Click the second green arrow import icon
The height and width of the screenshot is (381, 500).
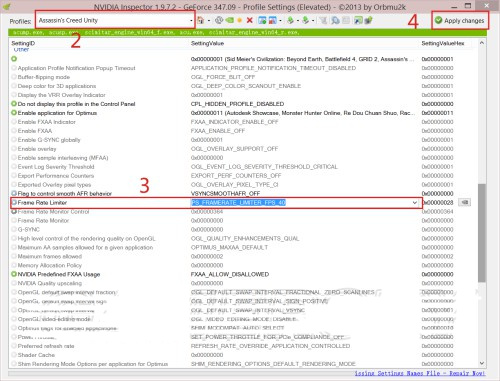[x=305, y=20]
